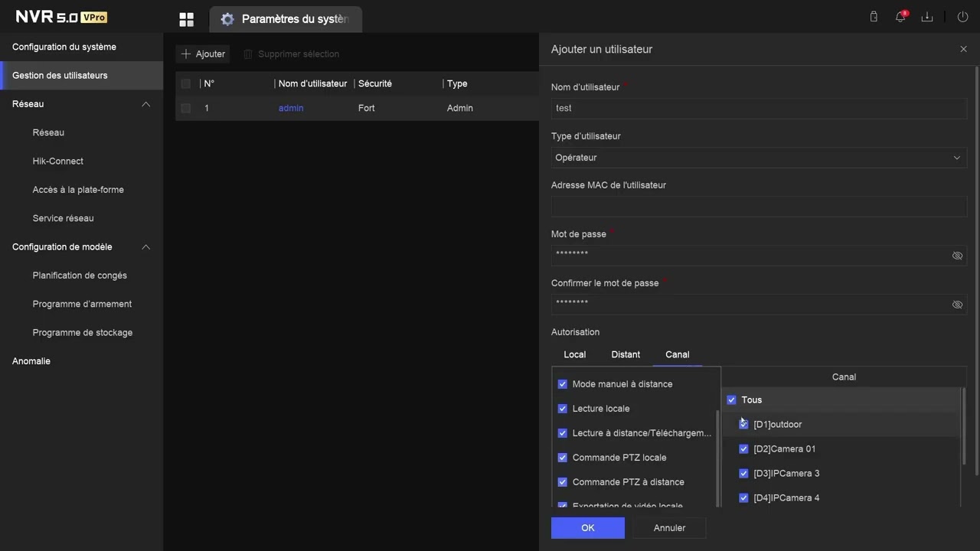Screen dimensions: 980x551
Task: Confirm with the OK button
Action: (588, 528)
